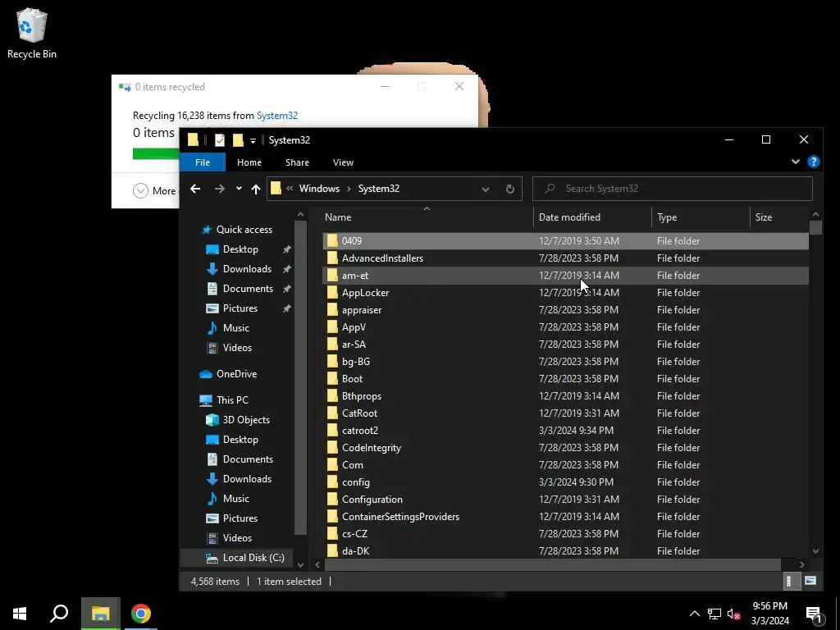Select Quick access in navigation pane
The image size is (840, 630).
click(244, 230)
